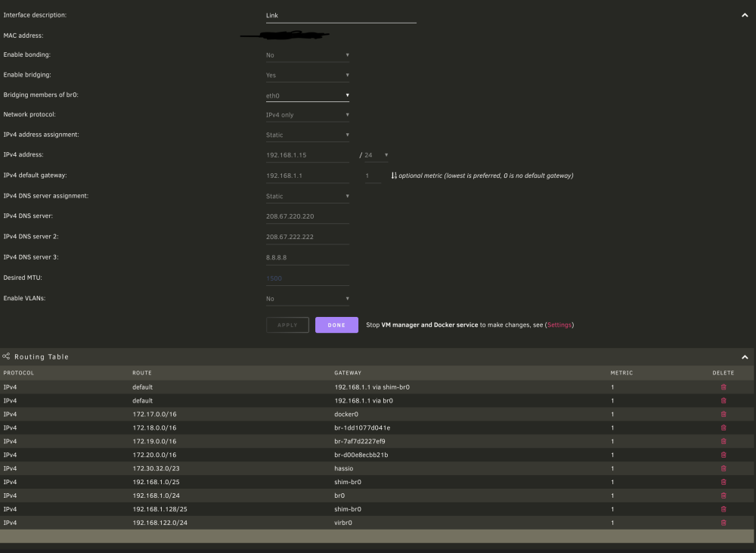The width and height of the screenshot is (756, 553).
Task: Delete the hassio 172.30.32.0/23 route
Action: 723,468
